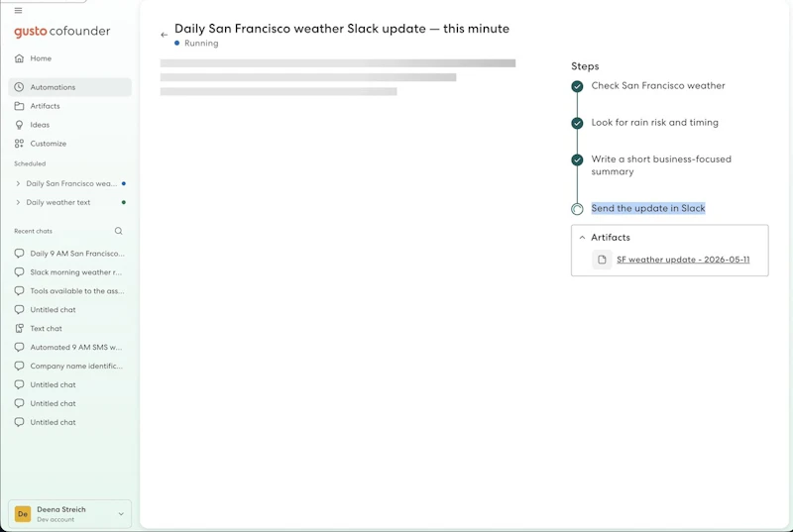Search recent chats with magnifier icon

tap(118, 231)
